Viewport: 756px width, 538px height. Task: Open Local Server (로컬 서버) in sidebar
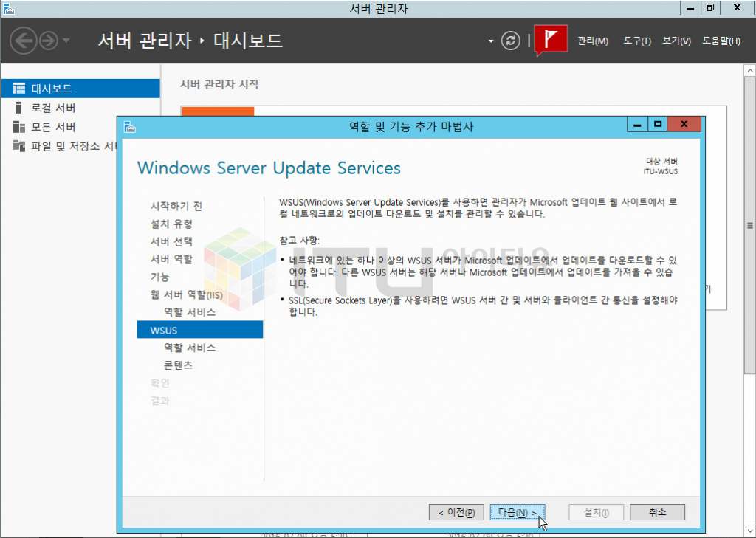coord(53,108)
